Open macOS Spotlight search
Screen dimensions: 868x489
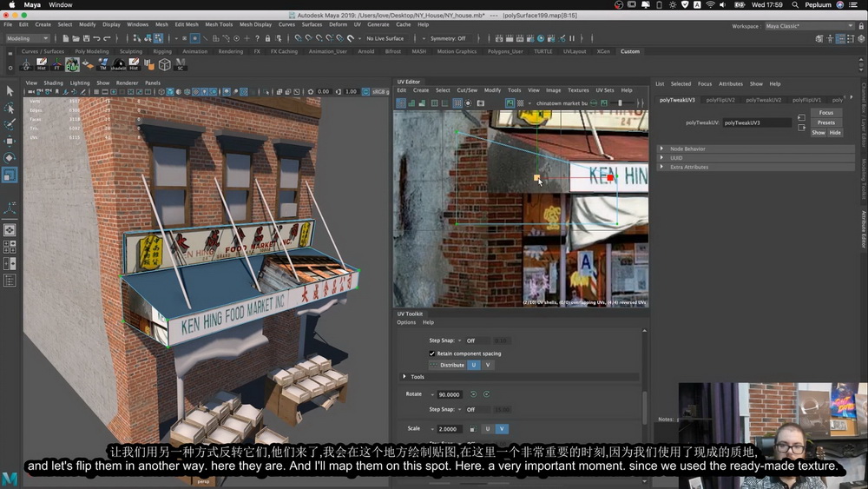click(795, 4)
